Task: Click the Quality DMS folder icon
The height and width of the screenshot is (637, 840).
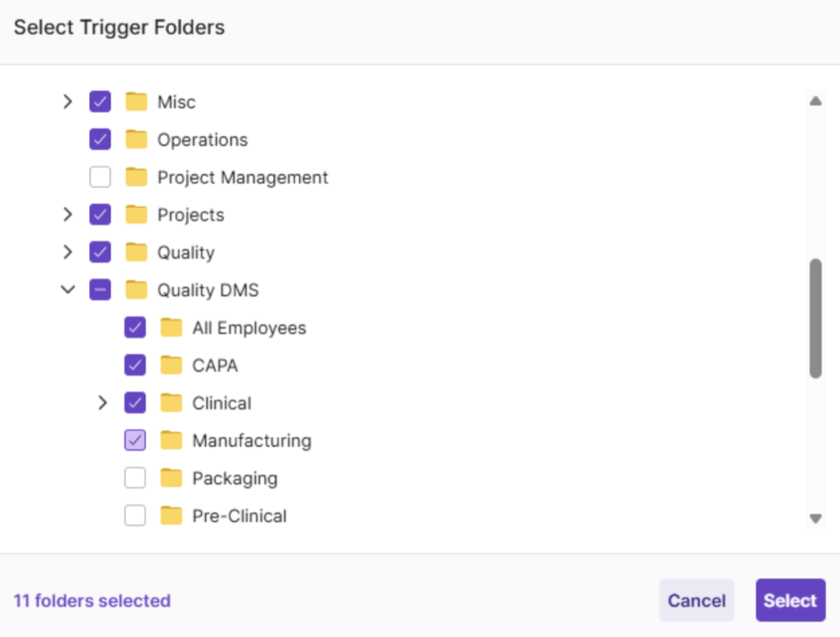Action: click(x=136, y=290)
